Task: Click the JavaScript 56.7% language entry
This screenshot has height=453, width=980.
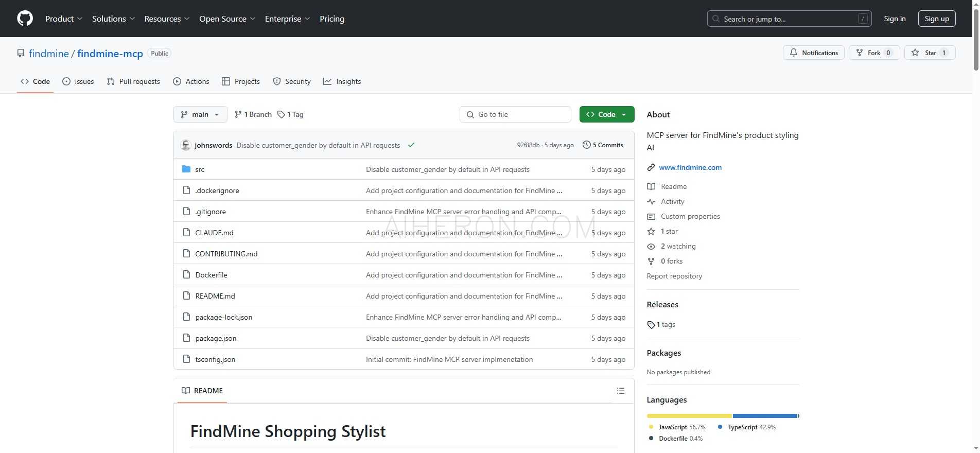Action: pyautogui.click(x=677, y=427)
